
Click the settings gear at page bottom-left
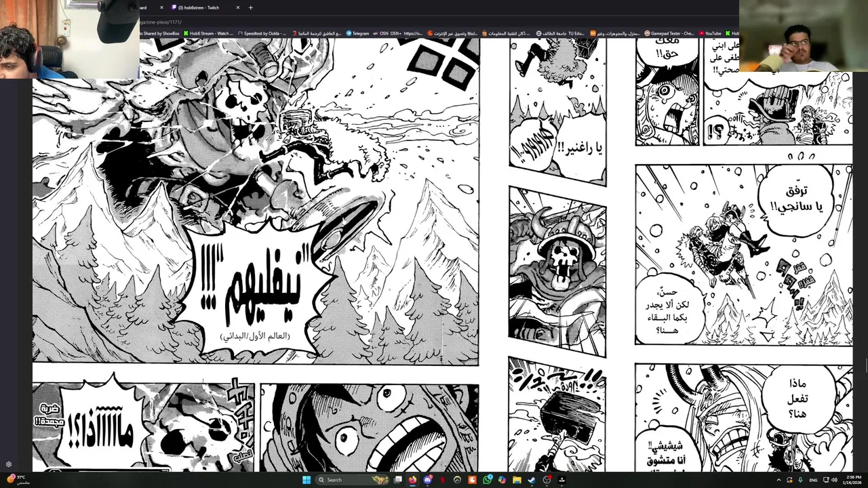tap(9, 464)
